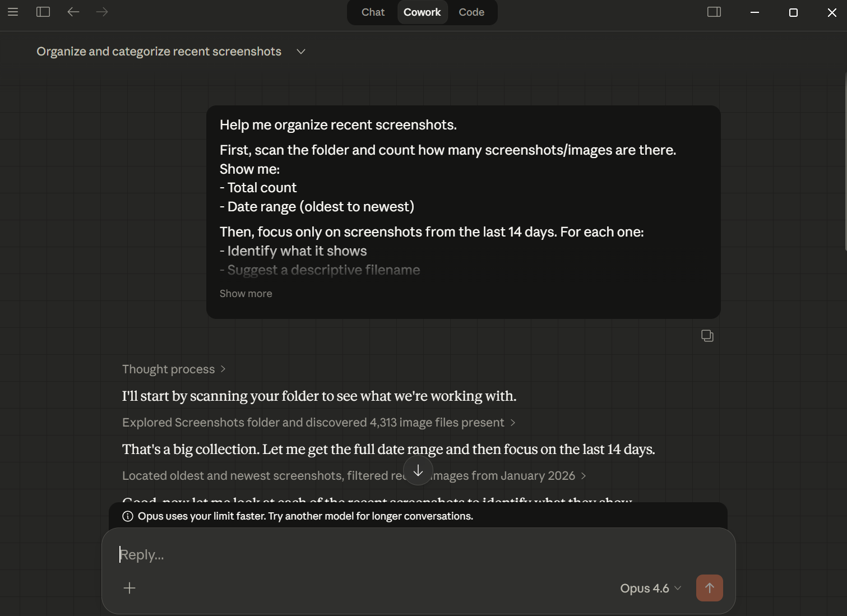Toggle the left sidebar panel icon
Viewport: 847px width, 616px height.
coord(43,12)
